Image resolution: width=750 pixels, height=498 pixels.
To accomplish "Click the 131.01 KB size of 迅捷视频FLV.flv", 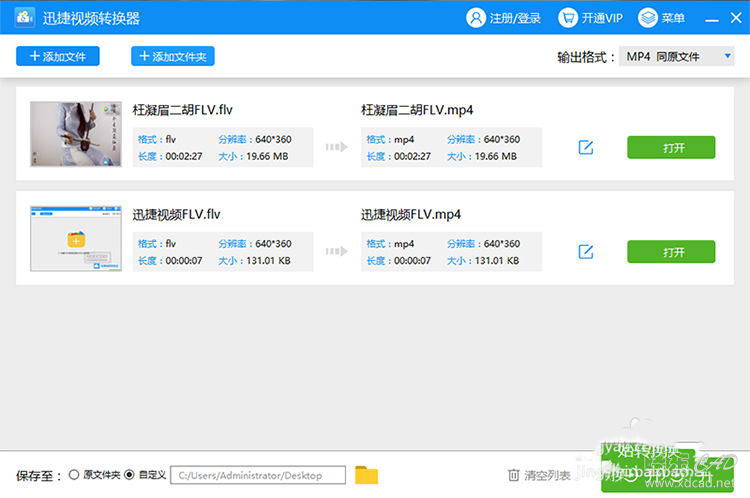I will point(268,261).
